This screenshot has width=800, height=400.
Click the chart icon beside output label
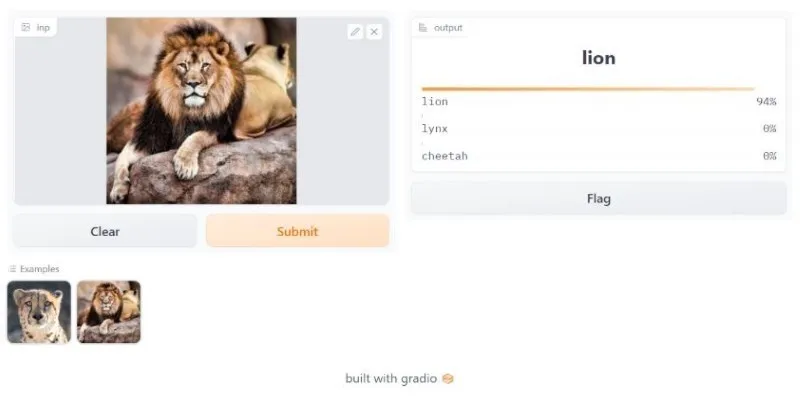[x=423, y=28]
